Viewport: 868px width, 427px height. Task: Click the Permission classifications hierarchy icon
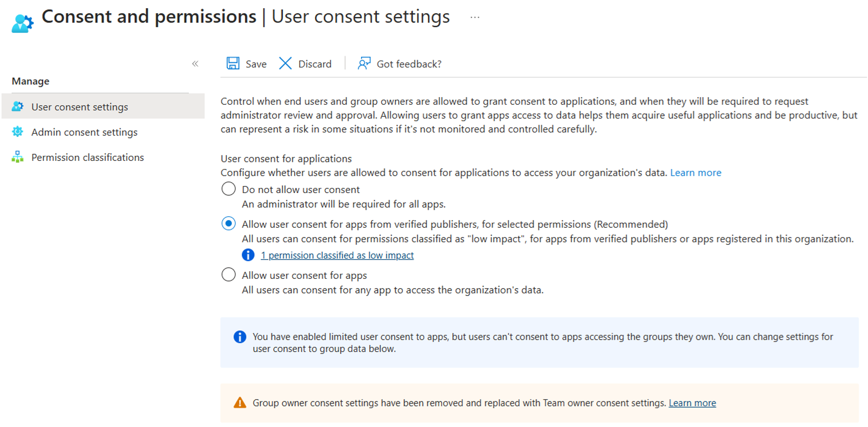[17, 157]
